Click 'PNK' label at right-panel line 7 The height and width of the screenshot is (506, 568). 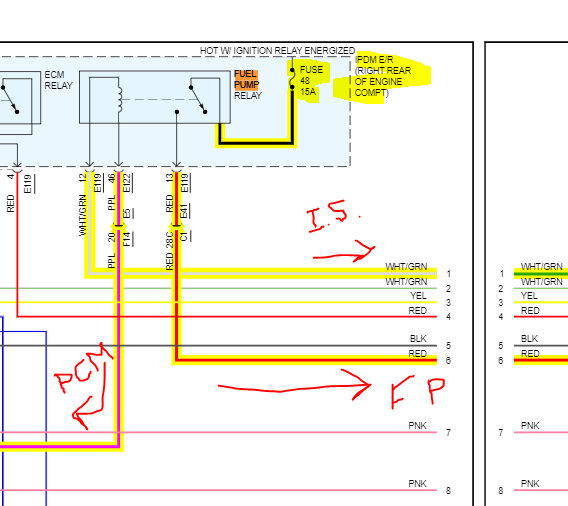click(x=530, y=426)
